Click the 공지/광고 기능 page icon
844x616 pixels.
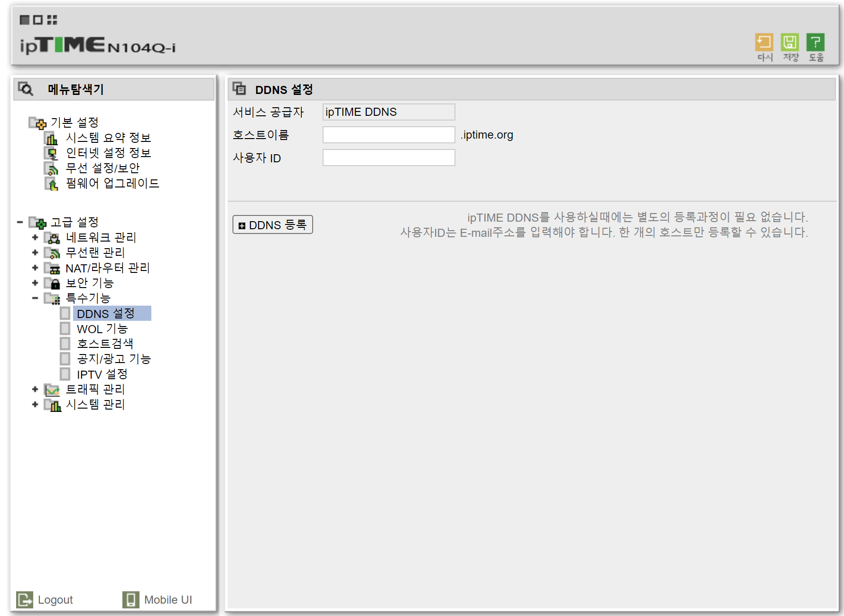[x=65, y=359]
